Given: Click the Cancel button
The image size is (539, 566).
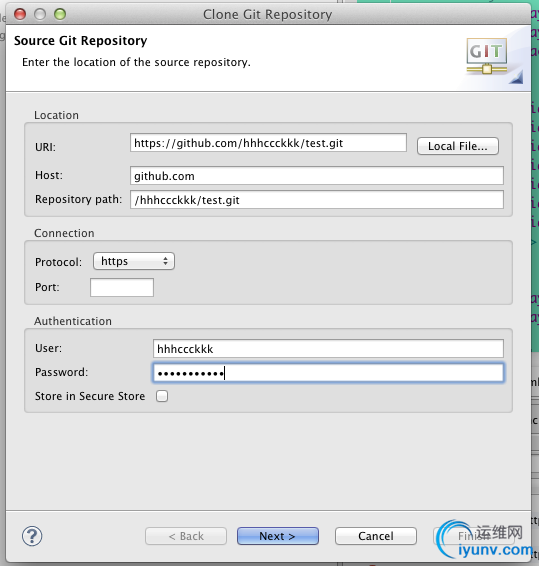Looking at the screenshot, I should click(375, 536).
